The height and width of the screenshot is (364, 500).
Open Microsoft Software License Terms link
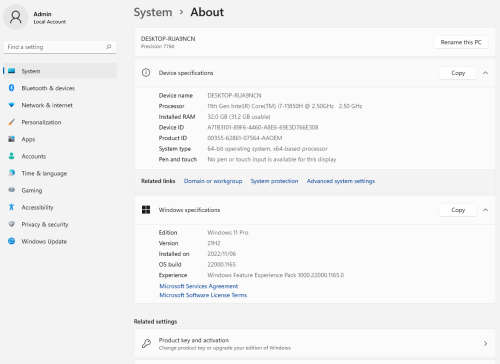click(x=203, y=295)
